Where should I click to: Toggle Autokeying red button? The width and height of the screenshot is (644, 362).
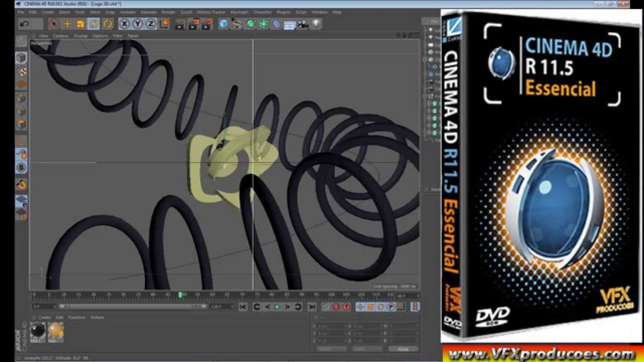point(337,307)
